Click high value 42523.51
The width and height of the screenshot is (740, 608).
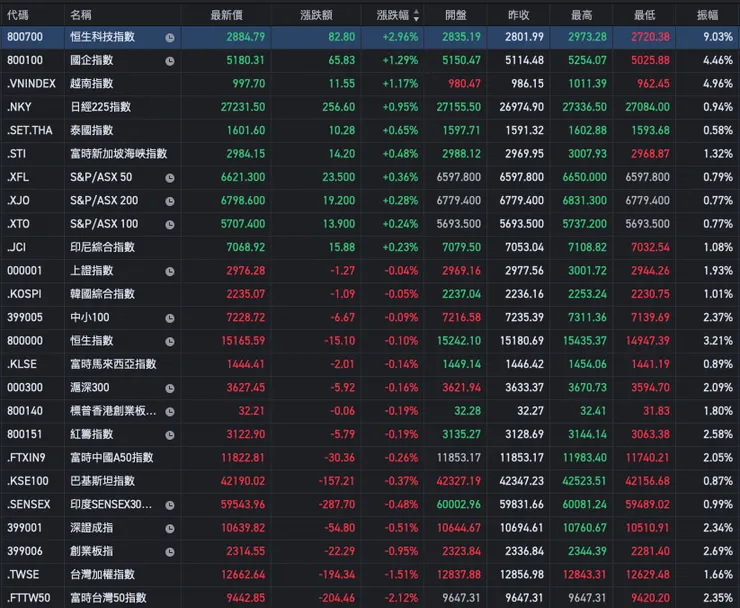coord(584,481)
